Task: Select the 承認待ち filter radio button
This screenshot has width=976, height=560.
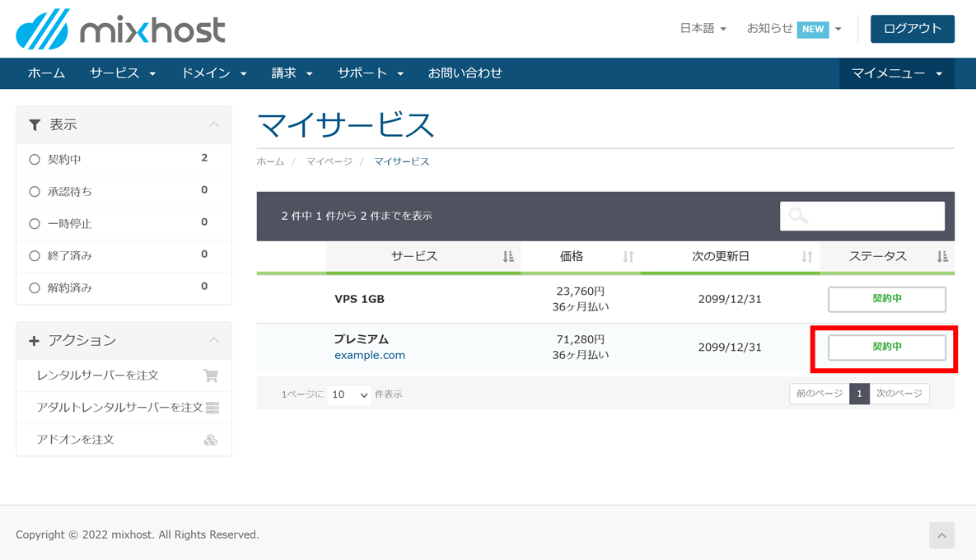Action: 35,192
